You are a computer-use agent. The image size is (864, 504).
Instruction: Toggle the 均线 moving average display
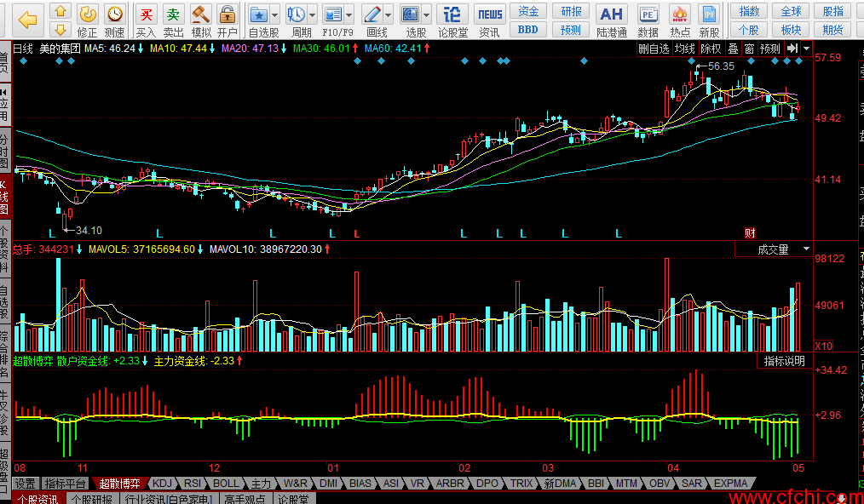685,49
